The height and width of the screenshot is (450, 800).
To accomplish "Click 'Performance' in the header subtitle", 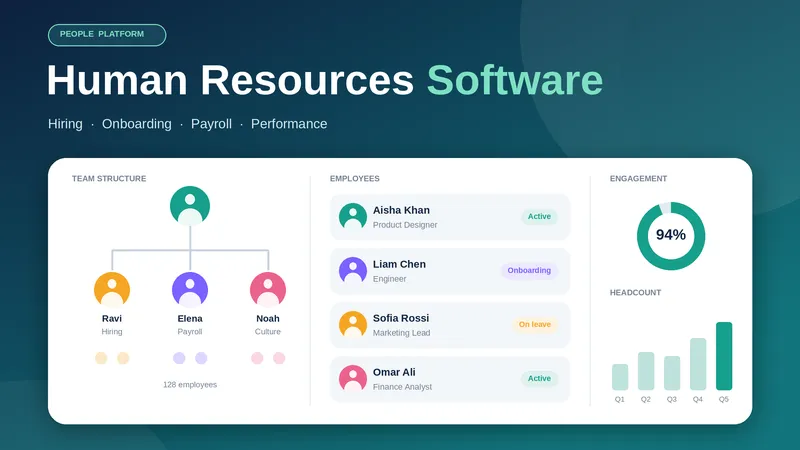I will pos(289,124).
